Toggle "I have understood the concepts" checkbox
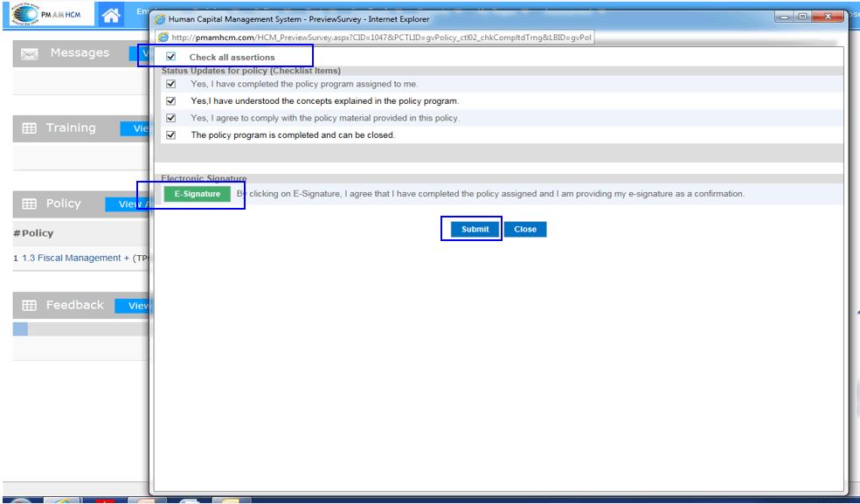 click(x=171, y=100)
